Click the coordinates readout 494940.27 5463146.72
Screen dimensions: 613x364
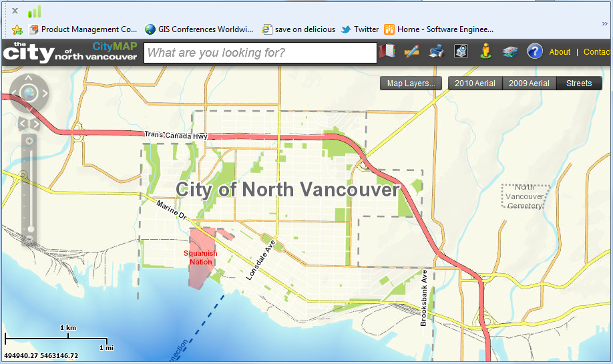coord(41,356)
